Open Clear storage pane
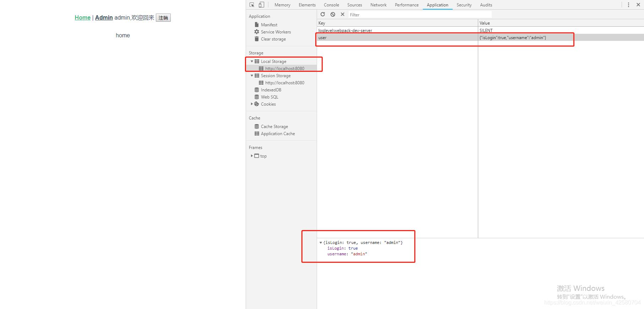 click(273, 39)
